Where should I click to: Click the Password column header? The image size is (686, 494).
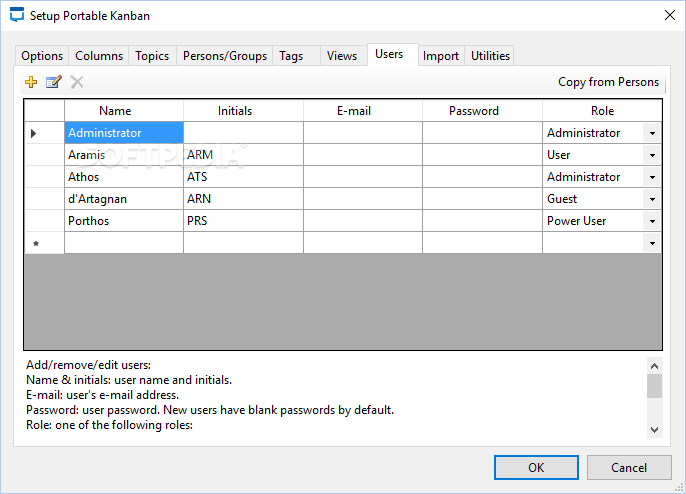tap(482, 111)
